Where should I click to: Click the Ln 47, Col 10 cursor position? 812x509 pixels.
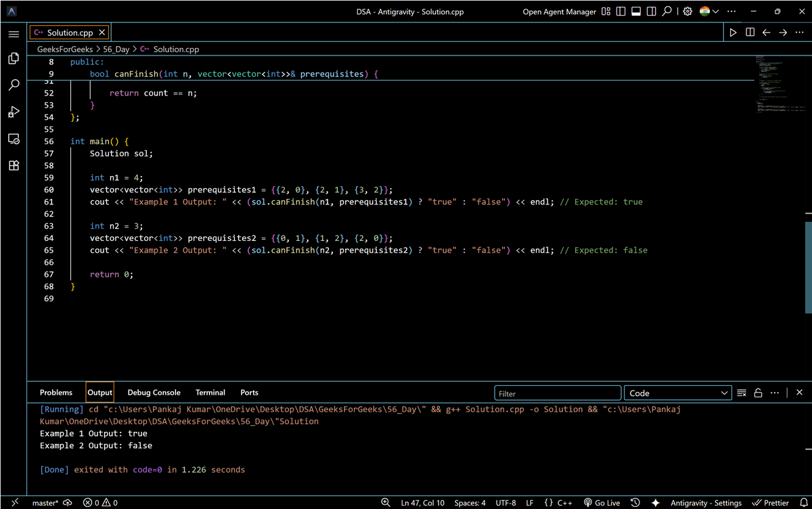tap(423, 503)
